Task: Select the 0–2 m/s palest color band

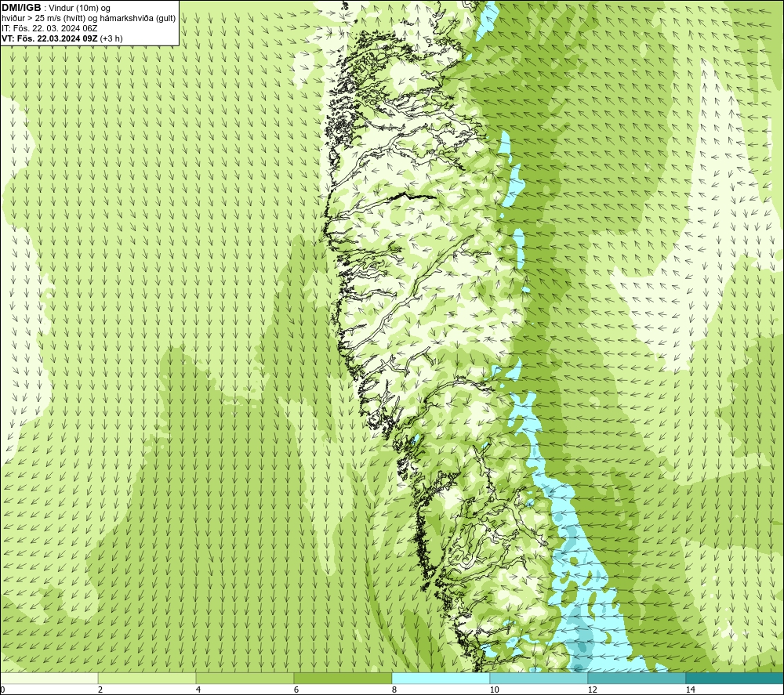Action: [x=49, y=678]
